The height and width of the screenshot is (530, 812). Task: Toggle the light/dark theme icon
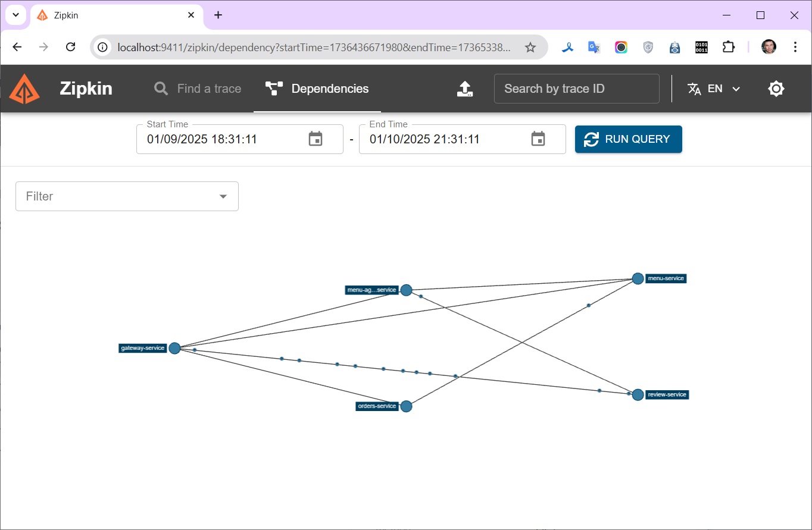pos(776,89)
